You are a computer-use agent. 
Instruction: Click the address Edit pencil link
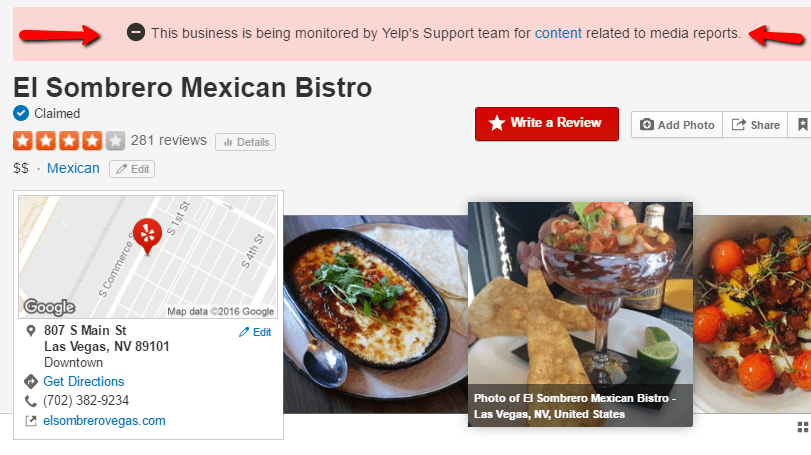click(x=254, y=332)
